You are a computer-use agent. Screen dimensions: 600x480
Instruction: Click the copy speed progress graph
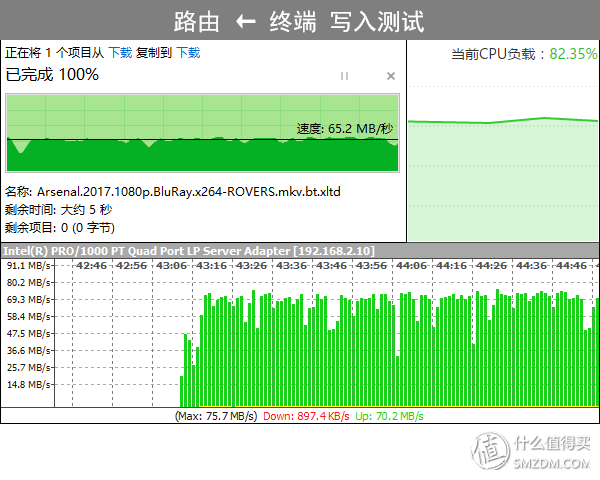click(x=202, y=133)
